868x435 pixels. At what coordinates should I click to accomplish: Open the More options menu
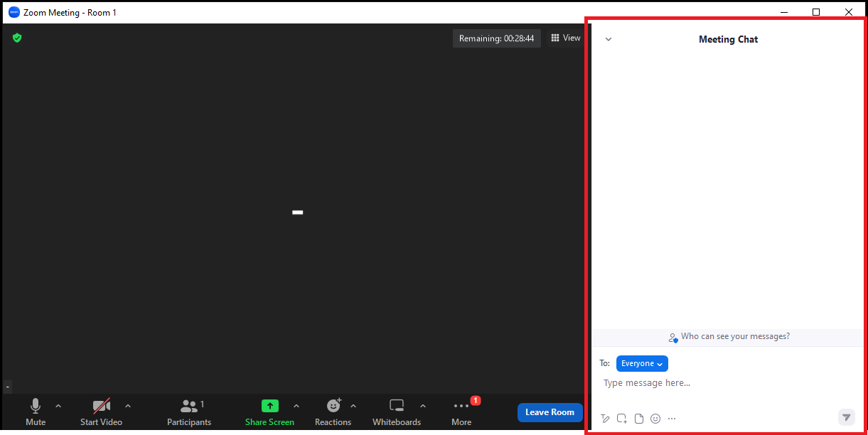(461, 412)
